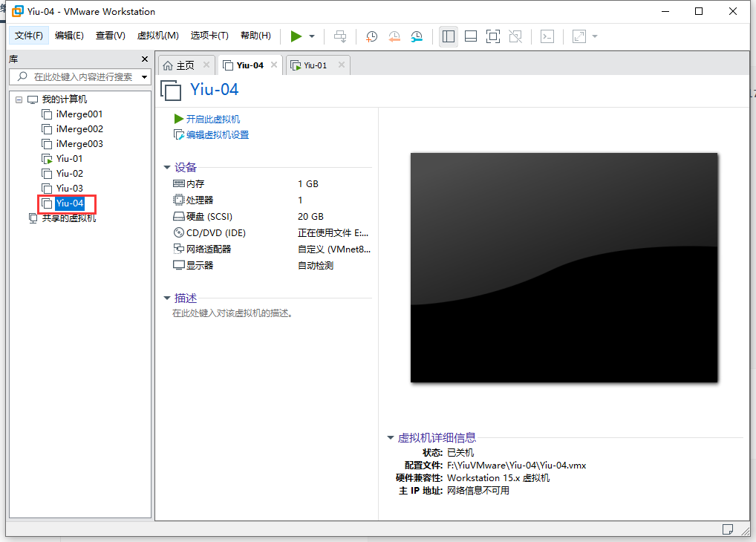Select 我的计算机 in the library

pos(64,99)
